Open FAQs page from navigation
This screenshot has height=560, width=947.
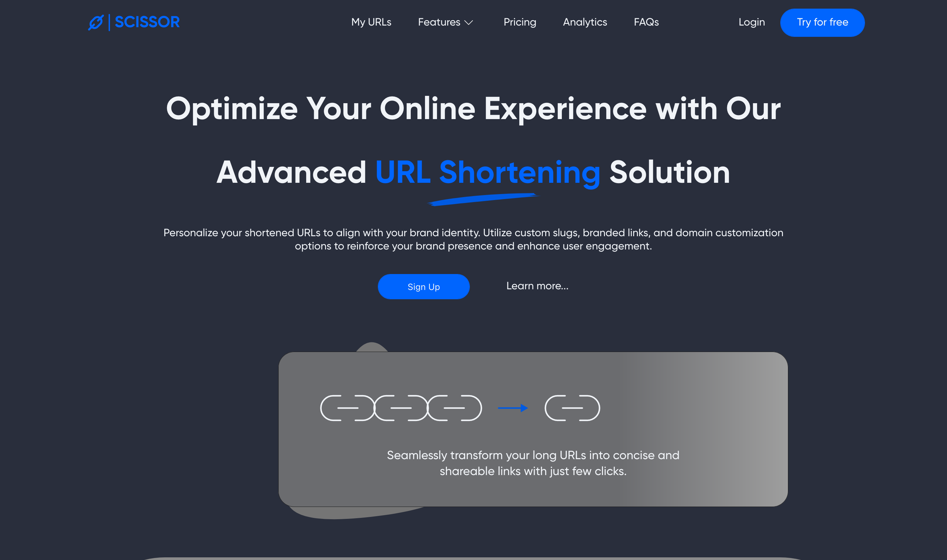pyautogui.click(x=646, y=23)
